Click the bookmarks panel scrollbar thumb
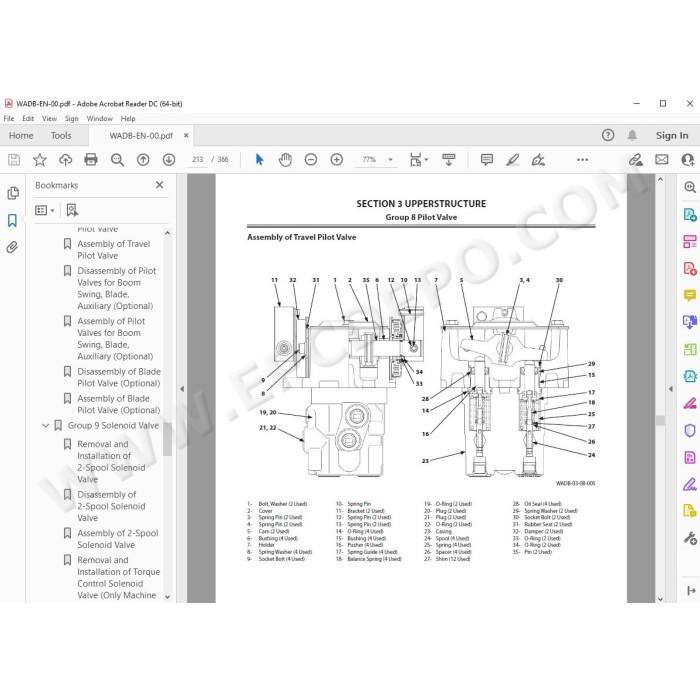This screenshot has height=700, width=700. (x=167, y=439)
